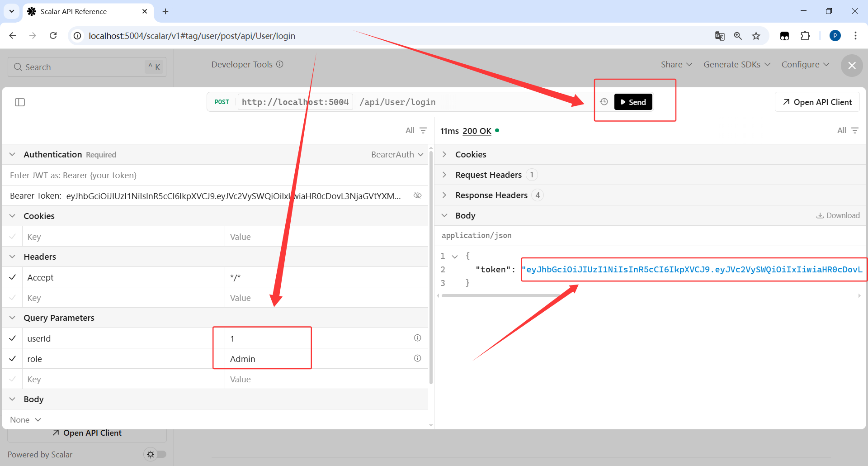Toggle the empty Headers row checkbox
Viewport: 868px width, 466px height.
tap(13, 297)
